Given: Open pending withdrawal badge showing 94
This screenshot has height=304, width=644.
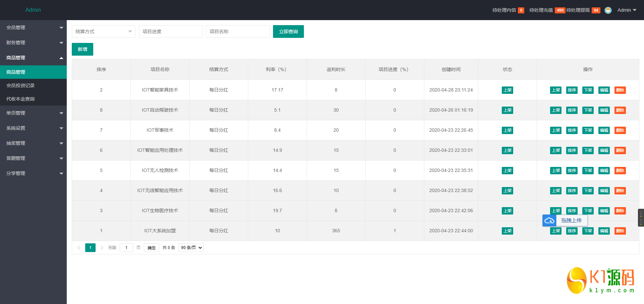Looking at the screenshot, I should (x=596, y=10).
